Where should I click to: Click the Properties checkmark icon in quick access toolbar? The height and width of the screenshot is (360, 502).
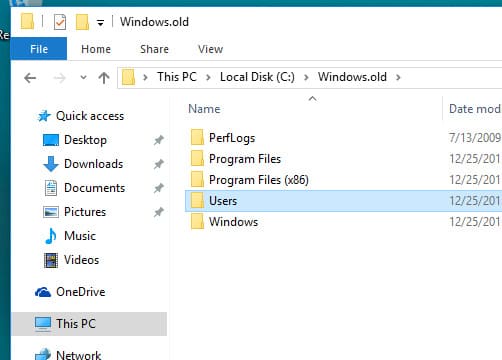[60, 22]
